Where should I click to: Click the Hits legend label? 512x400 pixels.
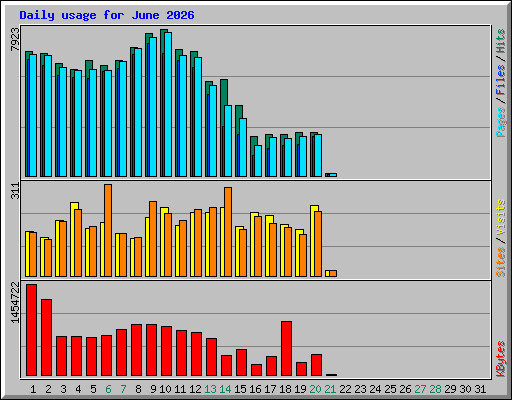click(x=500, y=41)
